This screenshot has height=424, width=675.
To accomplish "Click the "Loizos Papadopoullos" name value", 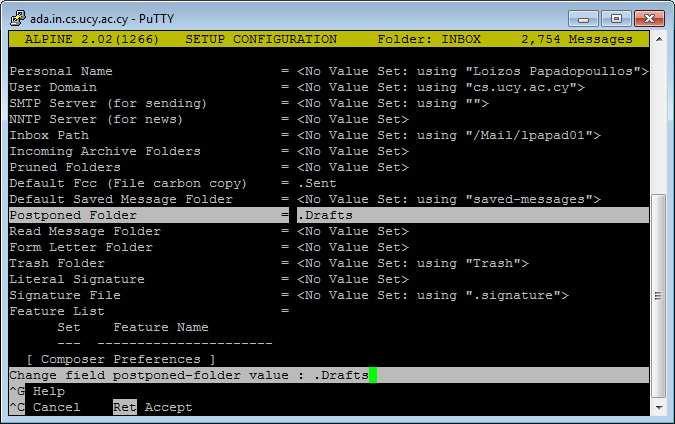I will pyautogui.click(x=553, y=71).
